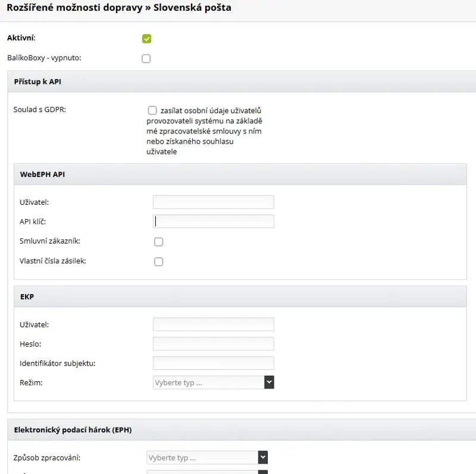Open the Režim dropdown list
This screenshot has height=474, width=476.
click(214, 382)
